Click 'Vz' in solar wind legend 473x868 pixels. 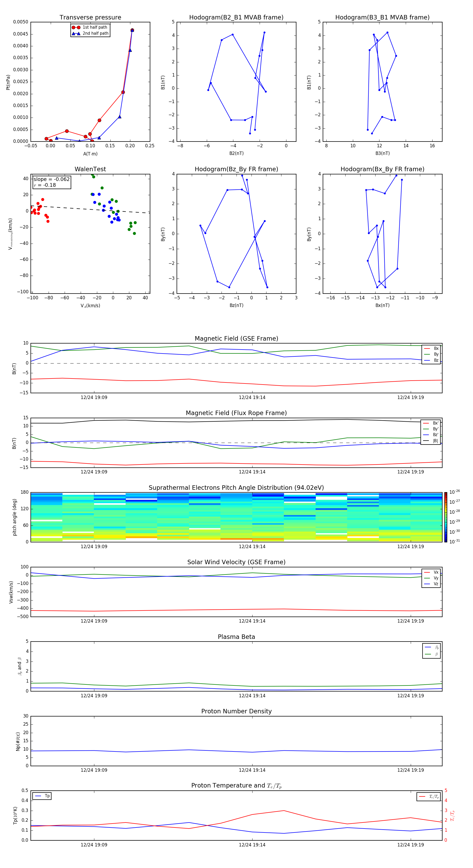[436, 584]
